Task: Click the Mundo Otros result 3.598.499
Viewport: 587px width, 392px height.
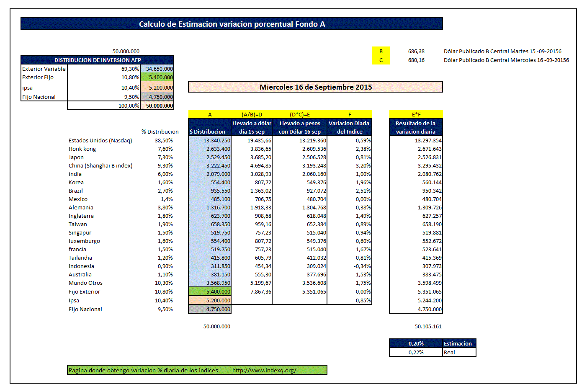Action: click(430, 283)
